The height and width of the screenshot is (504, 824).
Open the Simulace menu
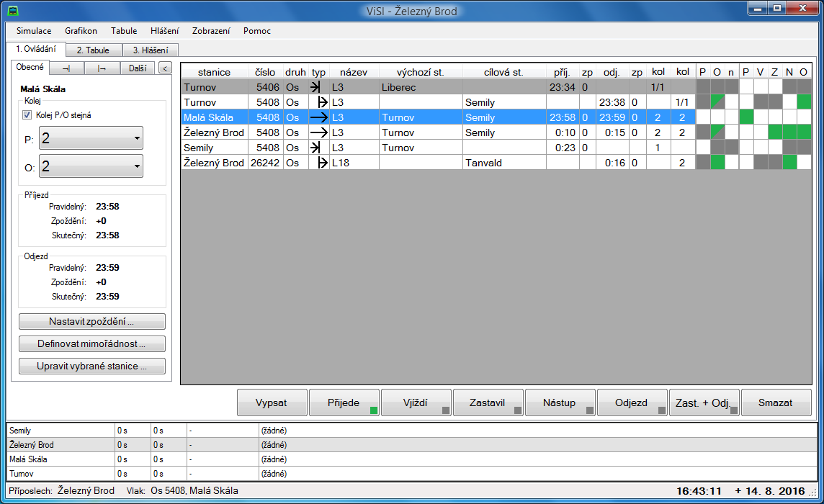coord(34,30)
